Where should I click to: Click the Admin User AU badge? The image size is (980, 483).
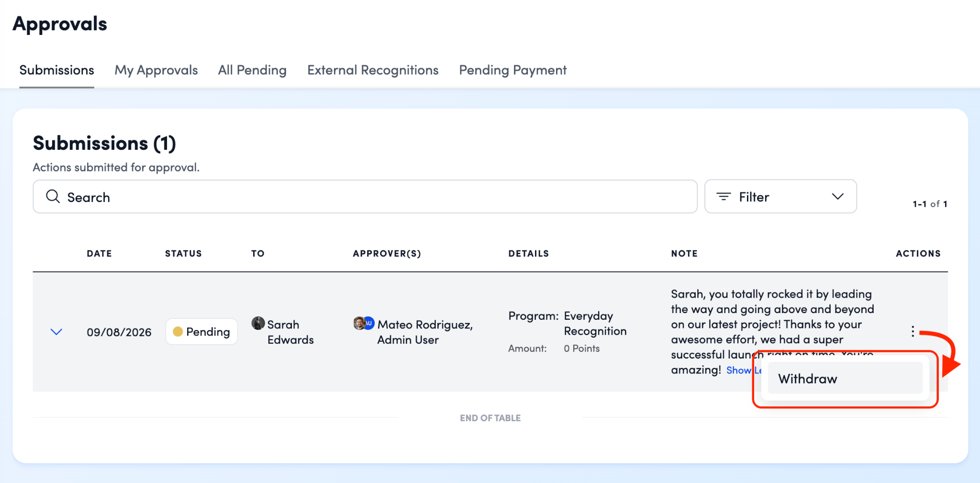click(x=368, y=323)
